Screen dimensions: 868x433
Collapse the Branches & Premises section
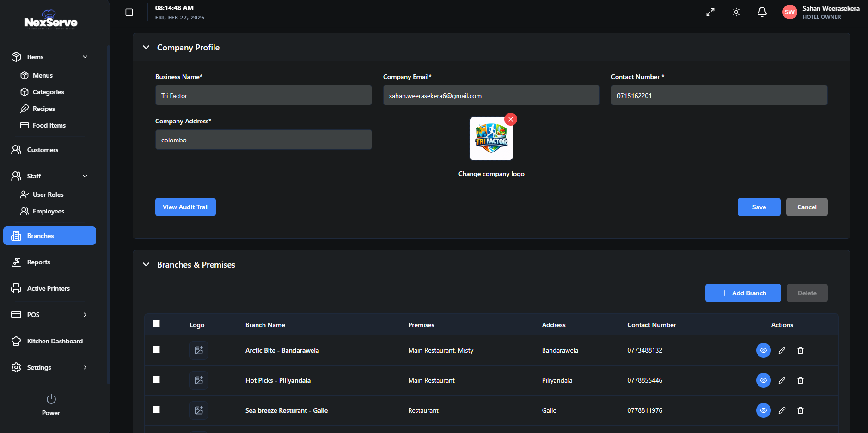tap(146, 264)
